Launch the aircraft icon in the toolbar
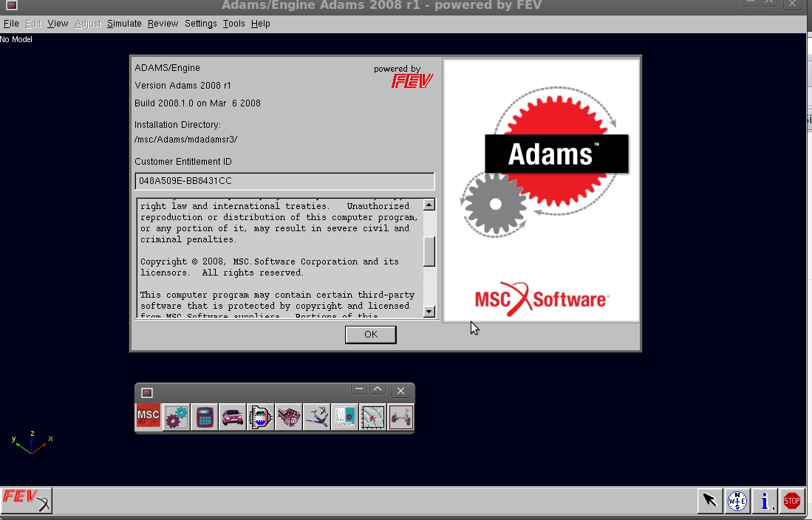 coord(316,417)
